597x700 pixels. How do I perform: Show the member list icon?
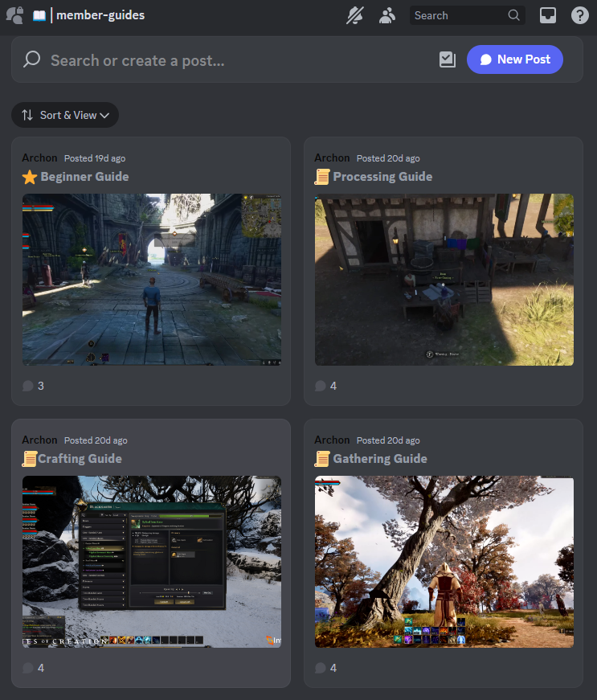click(x=386, y=15)
